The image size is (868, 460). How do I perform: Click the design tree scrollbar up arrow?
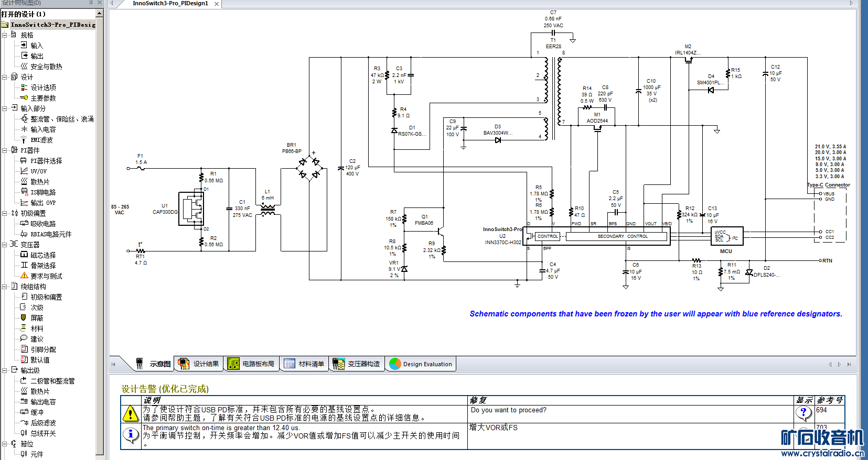100,14
